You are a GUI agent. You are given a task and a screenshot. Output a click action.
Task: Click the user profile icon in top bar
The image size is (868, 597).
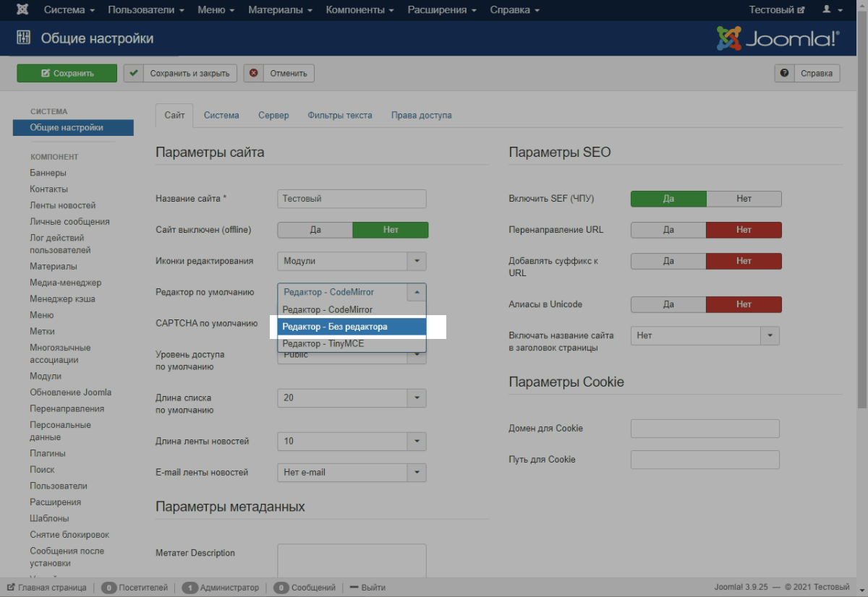(x=827, y=10)
